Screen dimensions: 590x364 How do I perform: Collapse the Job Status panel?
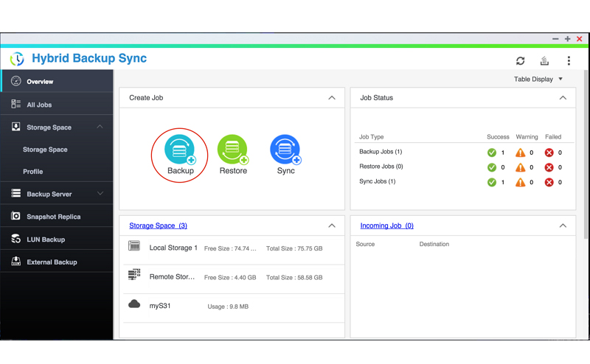563,98
